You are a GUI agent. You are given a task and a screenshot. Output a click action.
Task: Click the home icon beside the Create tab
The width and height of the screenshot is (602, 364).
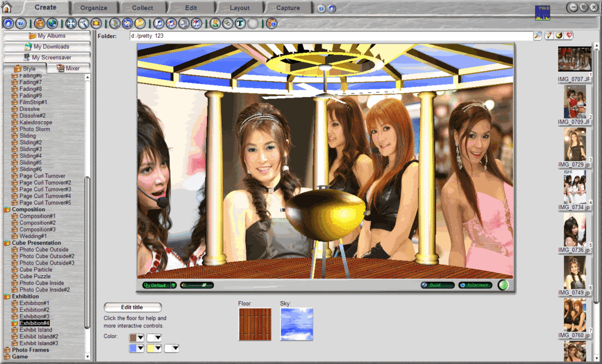coord(6,7)
